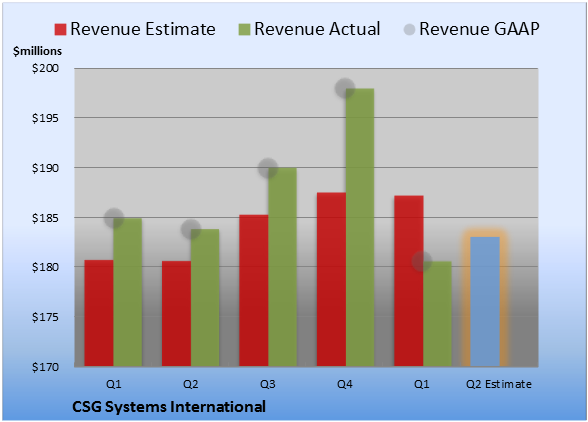Image resolution: width=588 pixels, height=422 pixels.
Task: Click the '$millions' axis unit label
Action: (38, 51)
